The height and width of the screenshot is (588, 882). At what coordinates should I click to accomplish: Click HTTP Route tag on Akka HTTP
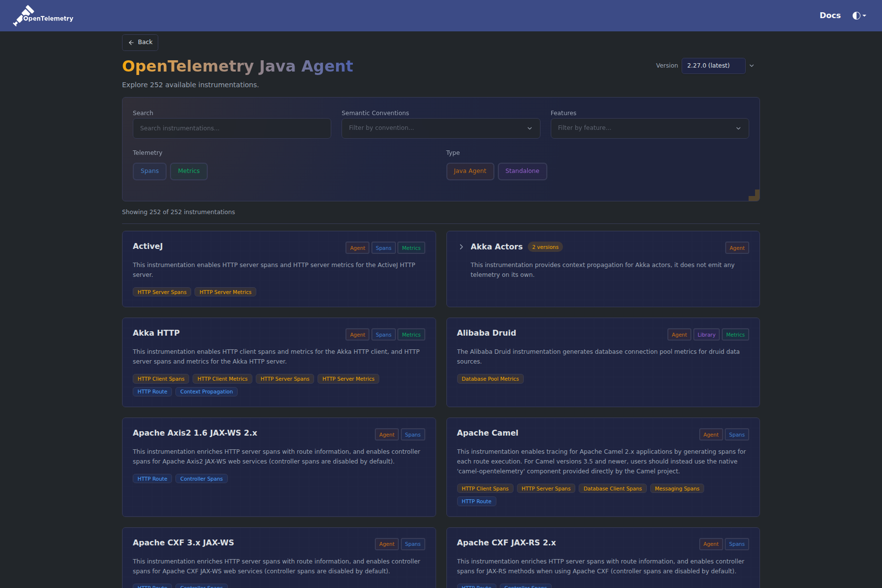pos(152,392)
